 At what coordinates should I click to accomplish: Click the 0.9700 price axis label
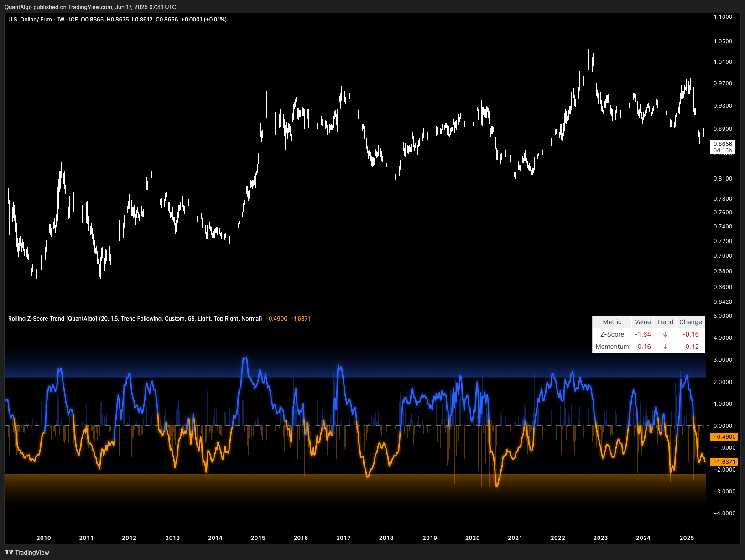pos(723,83)
